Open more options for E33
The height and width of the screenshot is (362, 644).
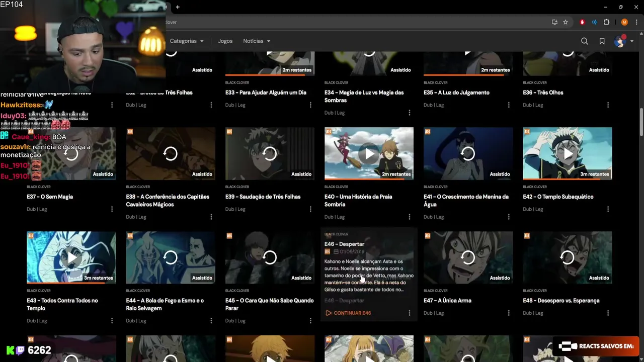coord(310,105)
